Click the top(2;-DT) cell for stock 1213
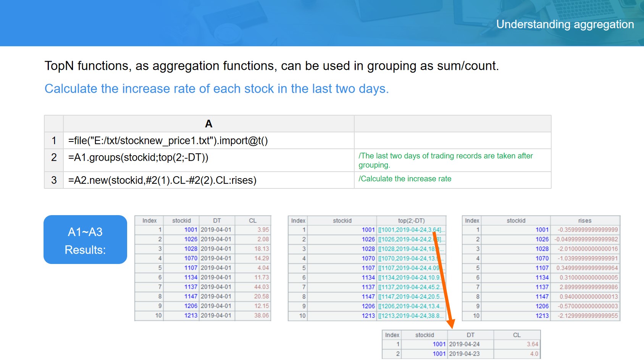The height and width of the screenshot is (362, 644). click(410, 316)
